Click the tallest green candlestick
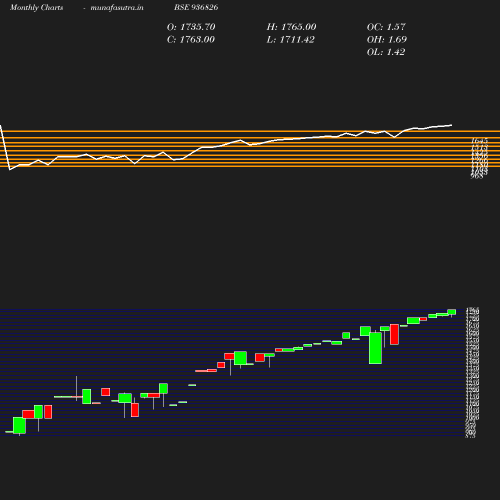 point(375,348)
